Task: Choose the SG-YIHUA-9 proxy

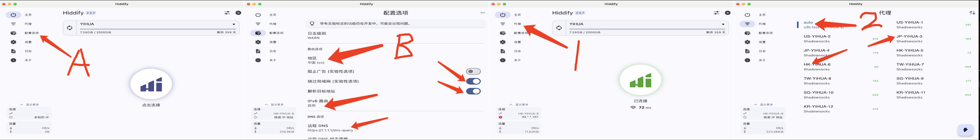Action: pos(934,80)
